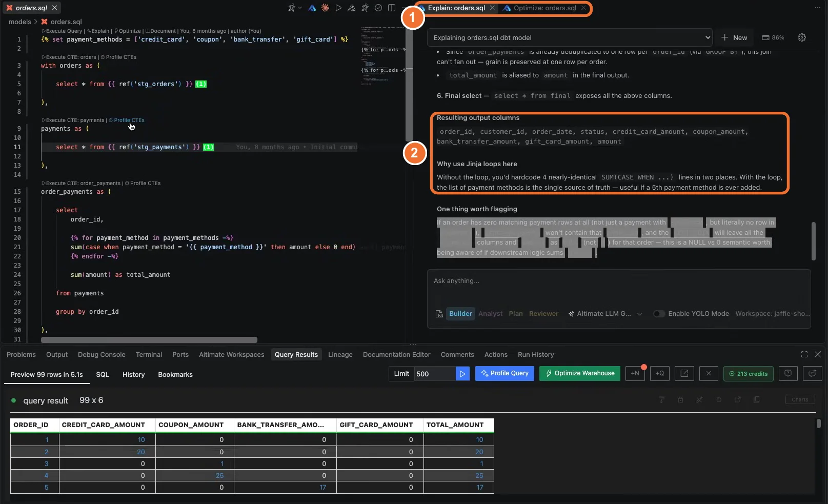
Task: Select the Plan agent mode
Action: [x=516, y=313]
